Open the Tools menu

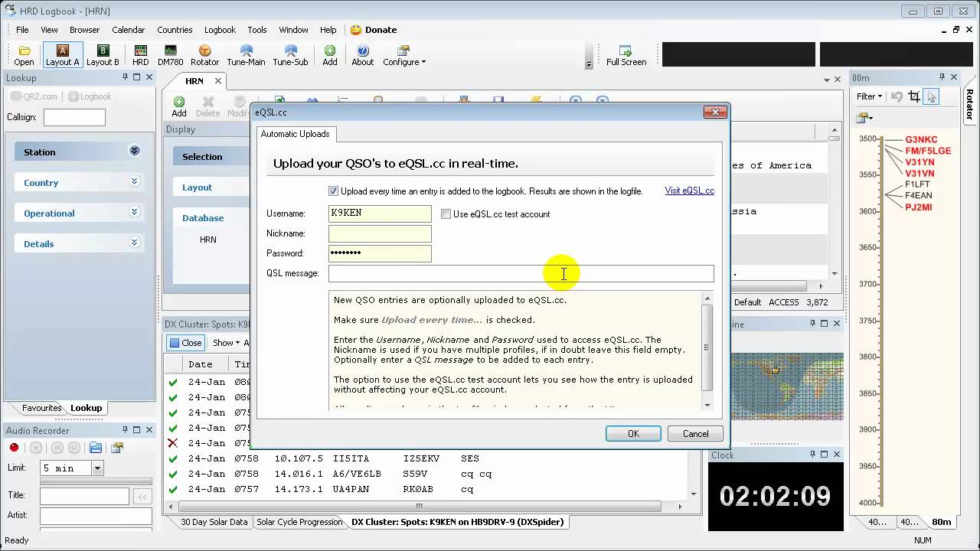pyautogui.click(x=257, y=30)
